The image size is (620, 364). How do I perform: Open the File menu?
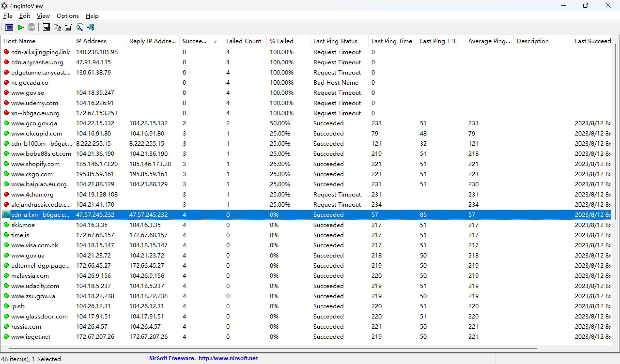coord(8,16)
